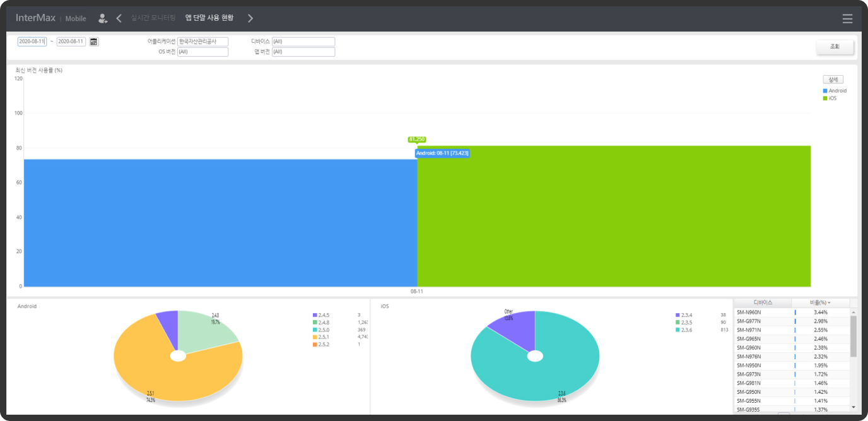The image size is (868, 421).
Task: Open the hamburger menu in the header
Action: click(x=847, y=19)
